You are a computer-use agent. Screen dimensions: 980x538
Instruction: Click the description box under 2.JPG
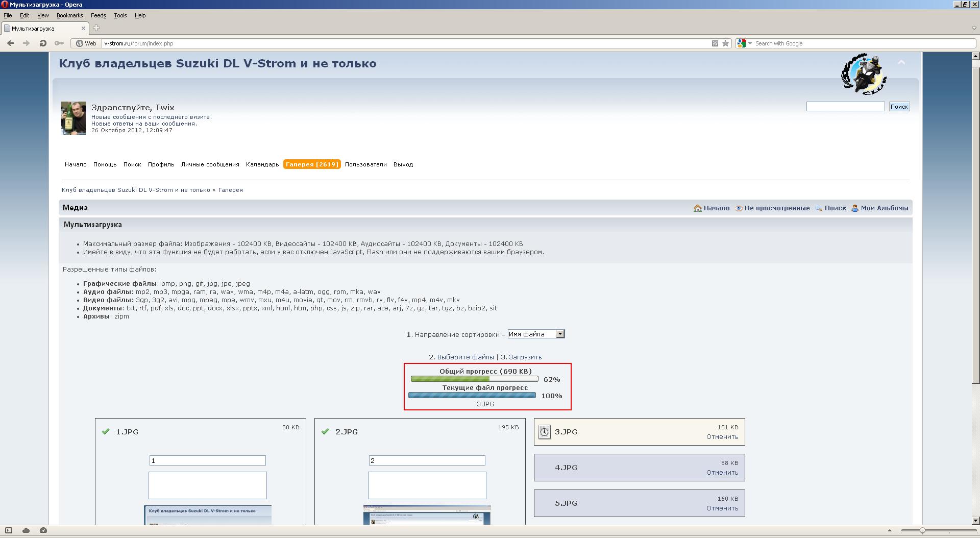(x=427, y=485)
